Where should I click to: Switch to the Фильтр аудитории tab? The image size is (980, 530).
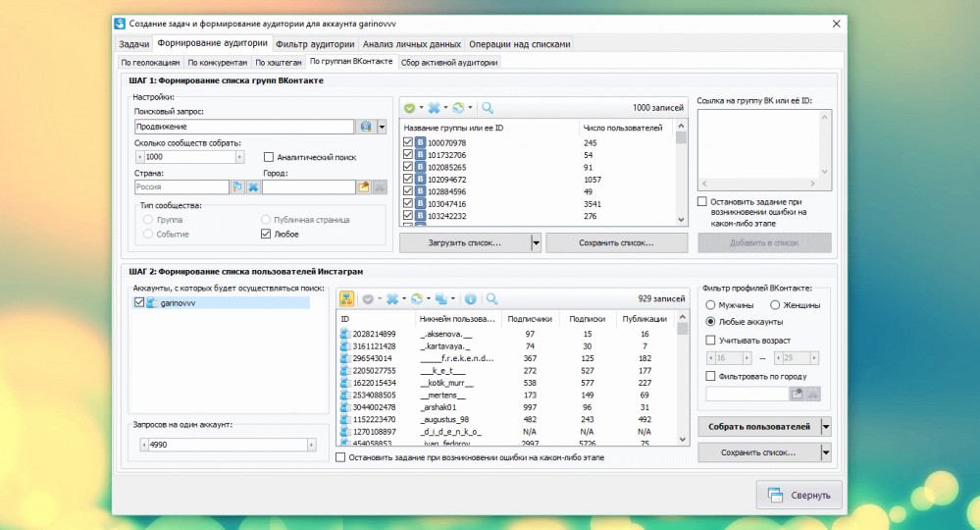[x=315, y=44]
